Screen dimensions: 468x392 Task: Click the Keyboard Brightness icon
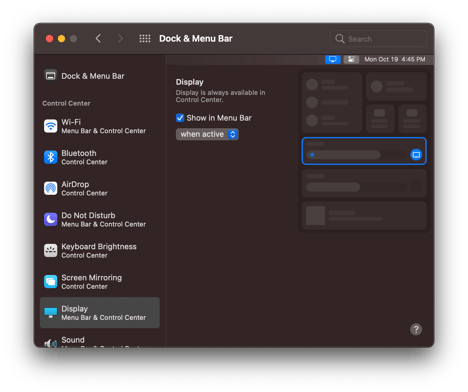coord(51,250)
